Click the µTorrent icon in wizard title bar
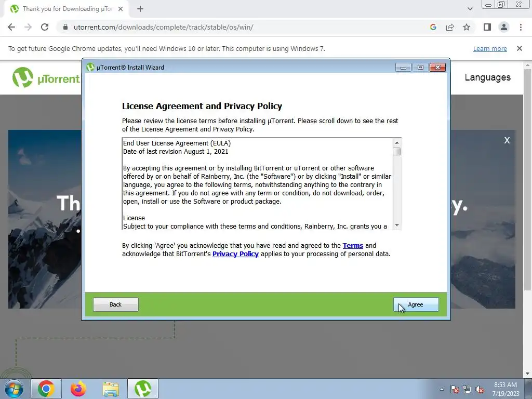The width and height of the screenshot is (532, 399). (90, 67)
